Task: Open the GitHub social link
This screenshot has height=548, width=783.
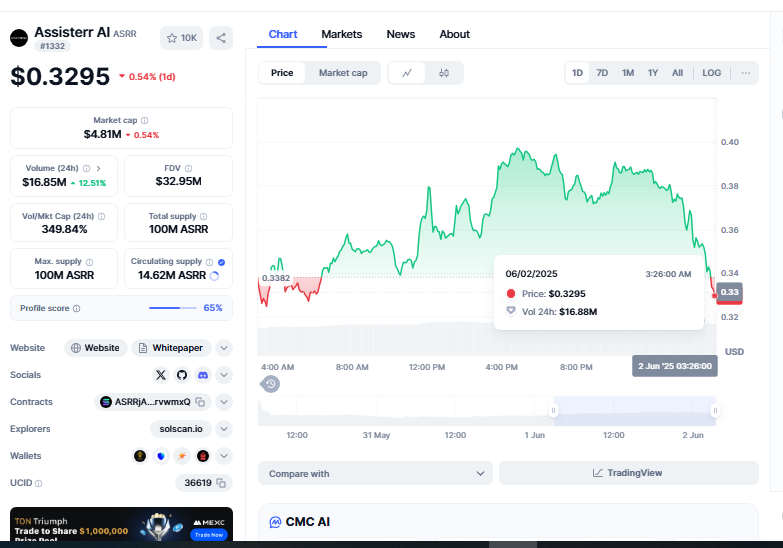Action: click(x=182, y=375)
